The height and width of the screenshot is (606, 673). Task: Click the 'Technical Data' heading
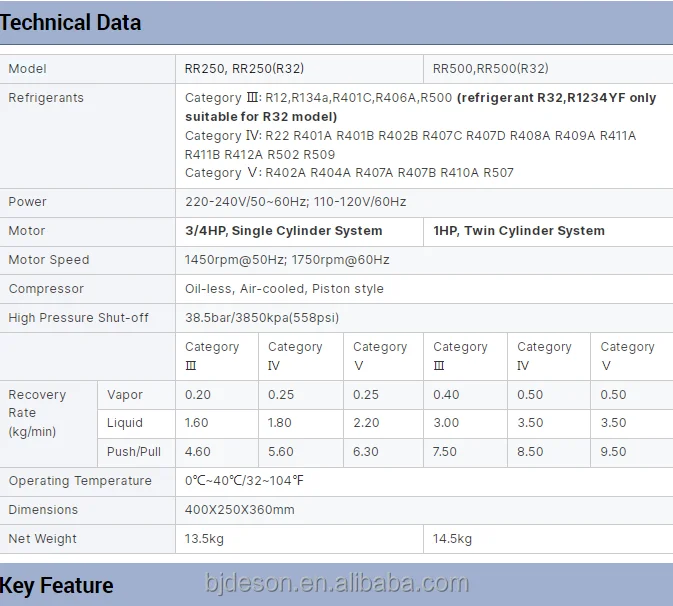tap(70, 22)
